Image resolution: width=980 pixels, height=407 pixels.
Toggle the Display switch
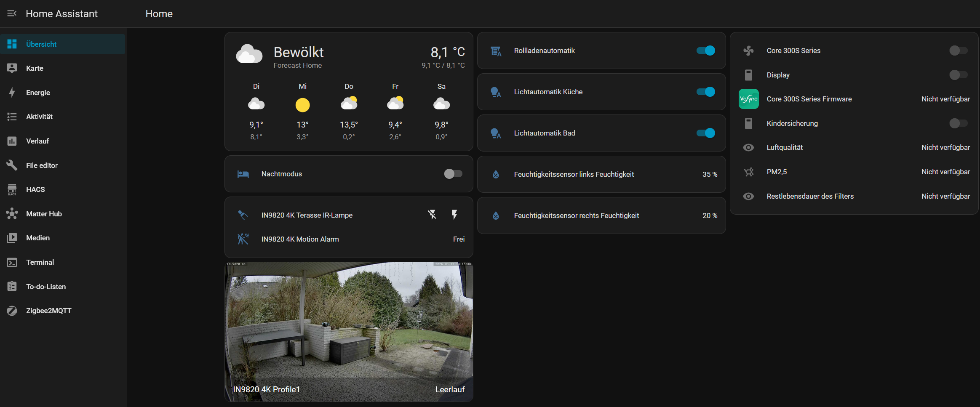click(959, 75)
